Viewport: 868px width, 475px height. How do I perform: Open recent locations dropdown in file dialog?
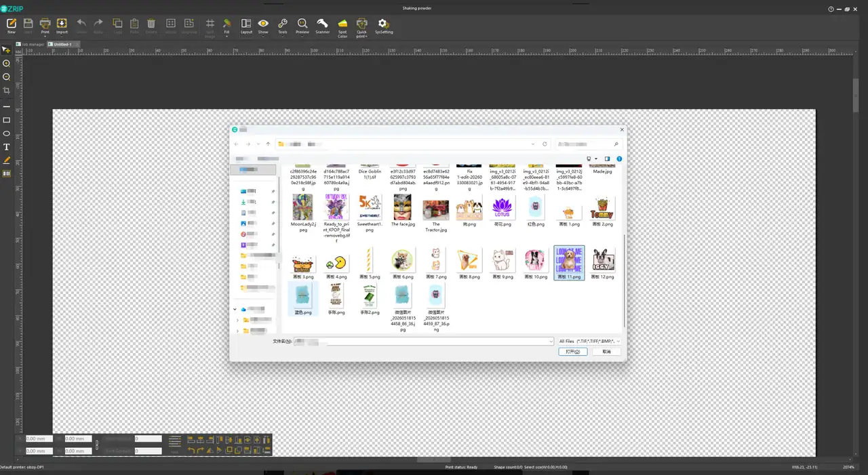[x=258, y=144]
